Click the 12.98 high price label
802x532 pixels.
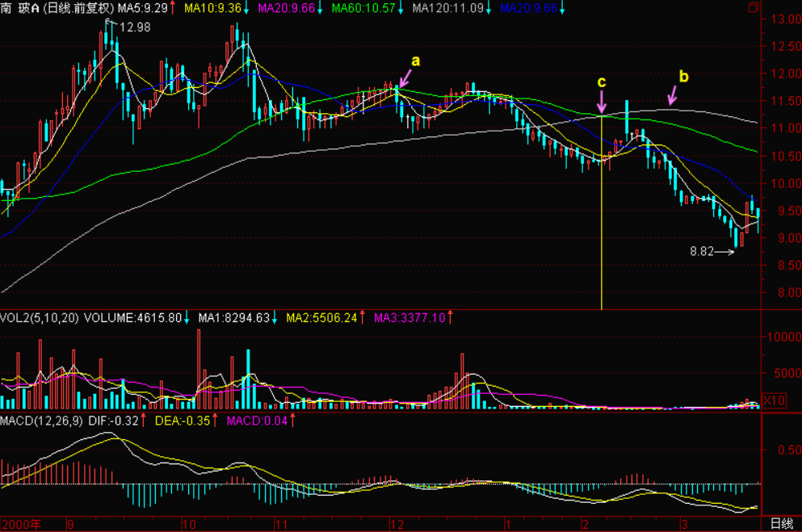pyautogui.click(x=134, y=27)
